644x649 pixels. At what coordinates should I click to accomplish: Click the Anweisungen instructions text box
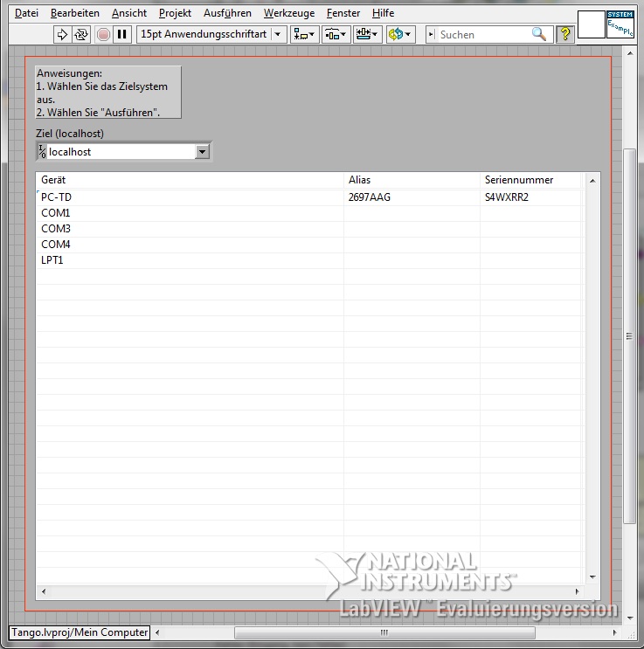click(x=108, y=93)
